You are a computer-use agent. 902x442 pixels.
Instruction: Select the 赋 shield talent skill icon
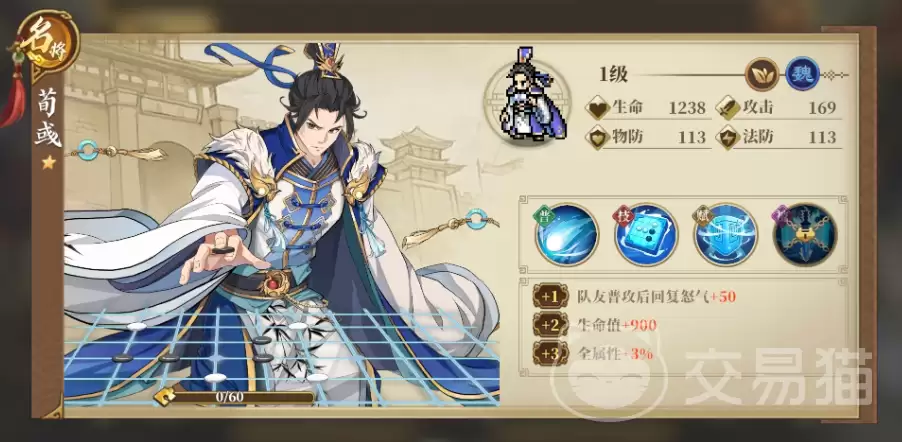pyautogui.click(x=725, y=235)
